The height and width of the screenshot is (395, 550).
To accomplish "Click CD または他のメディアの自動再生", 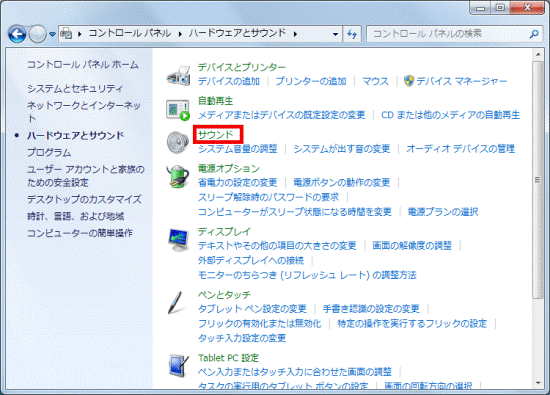I will click(x=450, y=115).
